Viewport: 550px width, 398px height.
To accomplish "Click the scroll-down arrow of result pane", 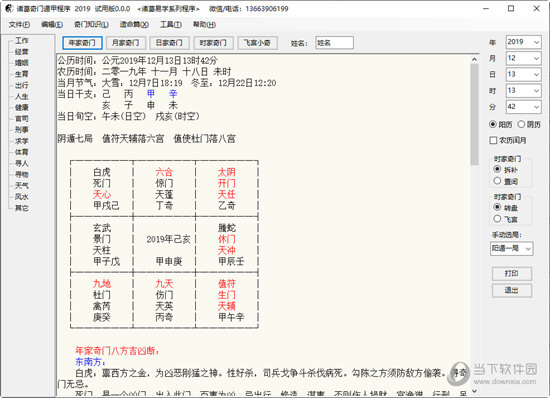I will click(x=475, y=391).
